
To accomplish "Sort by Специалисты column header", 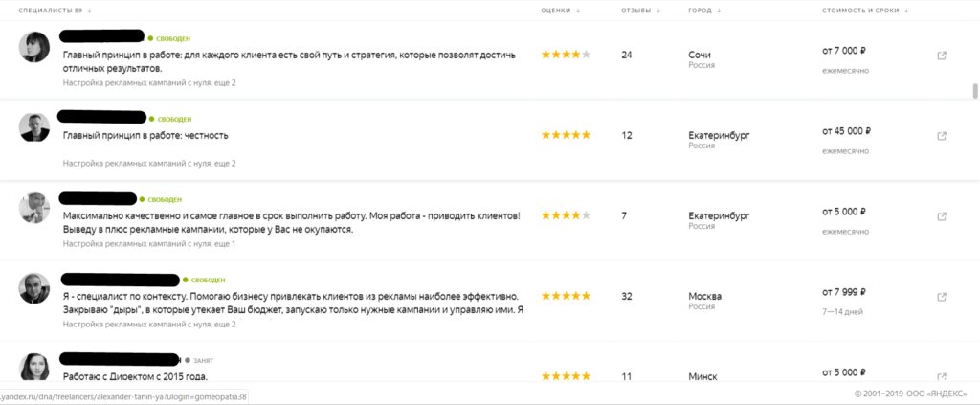I will (x=55, y=11).
